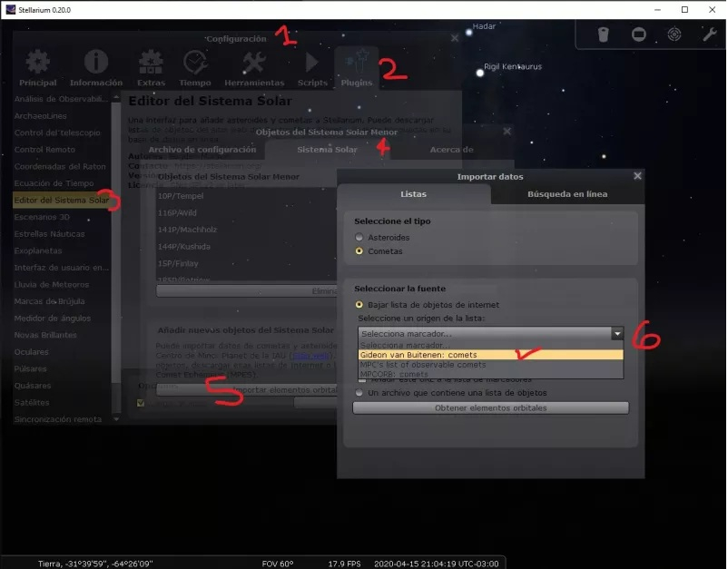Click the ocular view toolbar icon

639,34
